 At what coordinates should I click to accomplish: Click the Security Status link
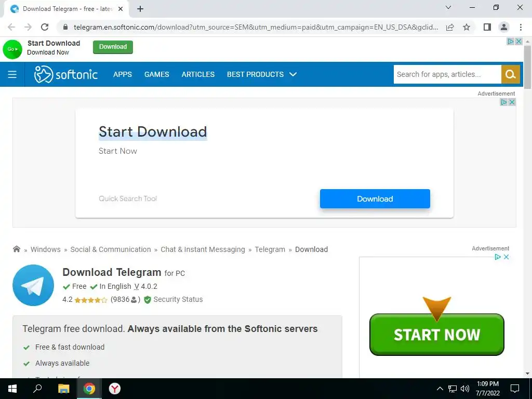(x=178, y=299)
